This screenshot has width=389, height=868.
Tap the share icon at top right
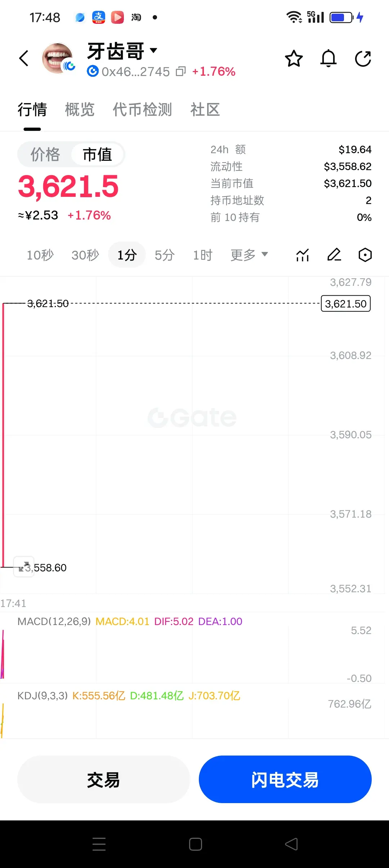tap(363, 58)
